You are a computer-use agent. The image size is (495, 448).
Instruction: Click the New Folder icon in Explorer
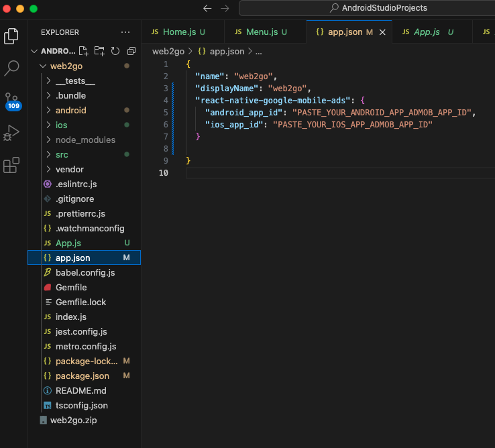pyautogui.click(x=99, y=51)
